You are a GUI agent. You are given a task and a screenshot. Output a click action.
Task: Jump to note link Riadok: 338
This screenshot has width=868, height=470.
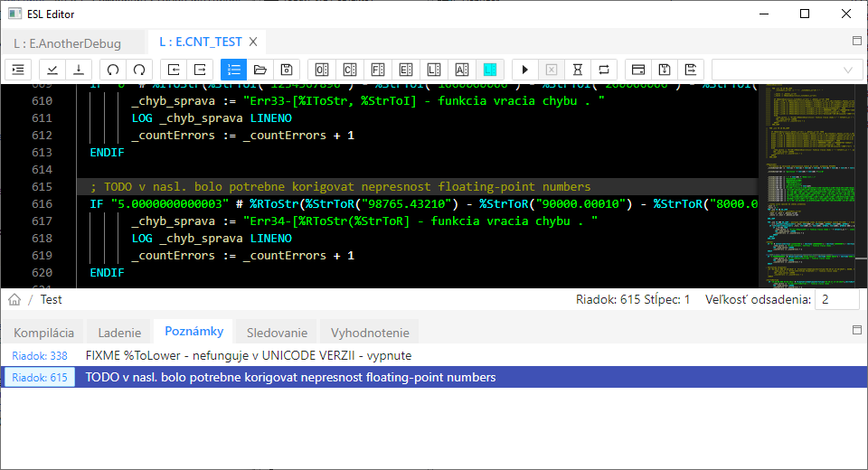pos(40,356)
